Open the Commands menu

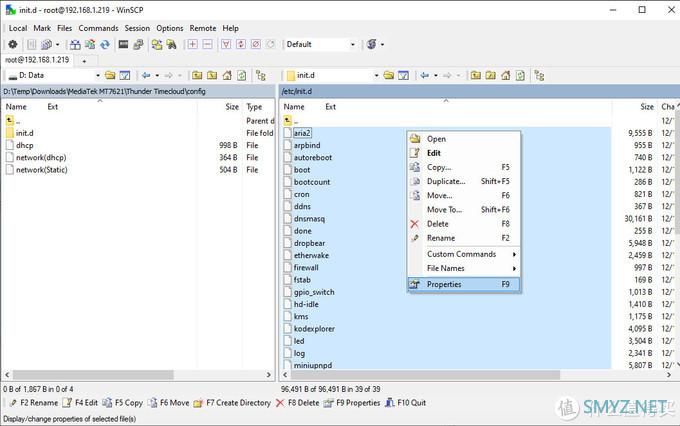click(98, 28)
